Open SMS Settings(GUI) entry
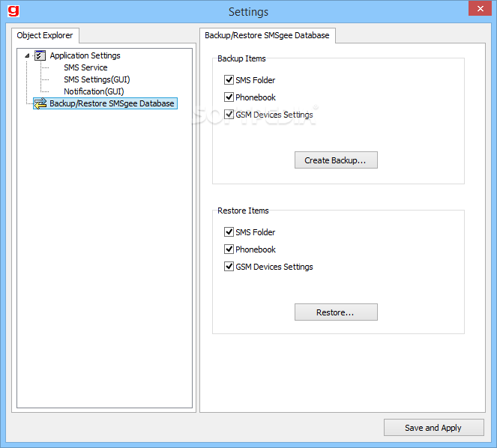The height and width of the screenshot is (448, 497). [x=97, y=79]
